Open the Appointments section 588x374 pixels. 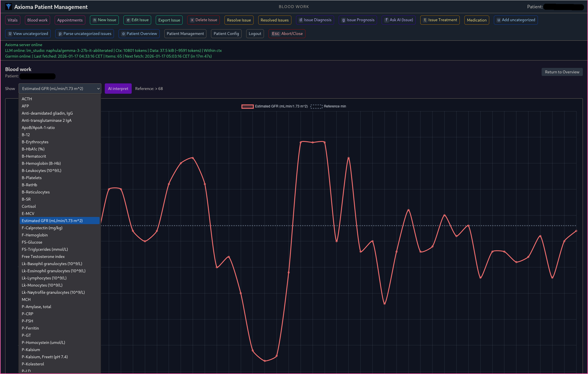(x=70, y=20)
